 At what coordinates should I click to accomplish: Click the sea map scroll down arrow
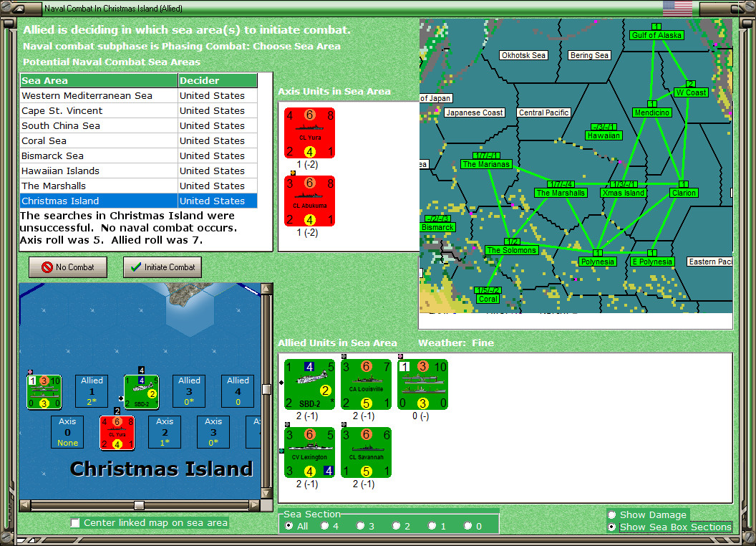tap(266, 494)
